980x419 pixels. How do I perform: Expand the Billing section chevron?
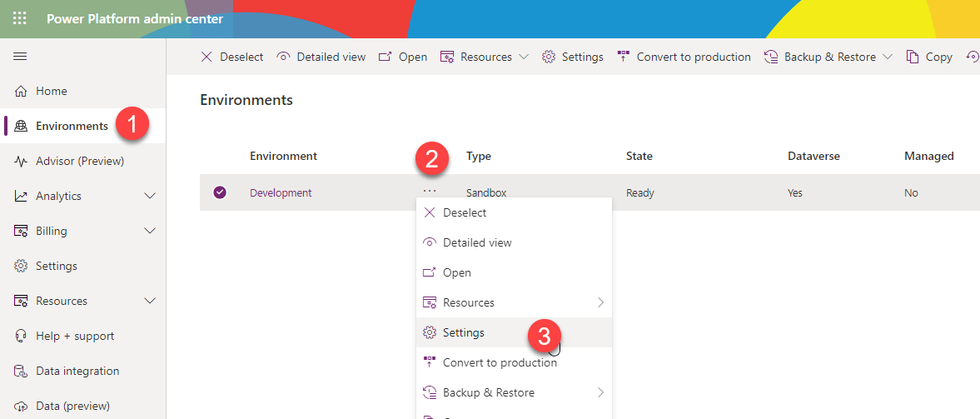150,232
